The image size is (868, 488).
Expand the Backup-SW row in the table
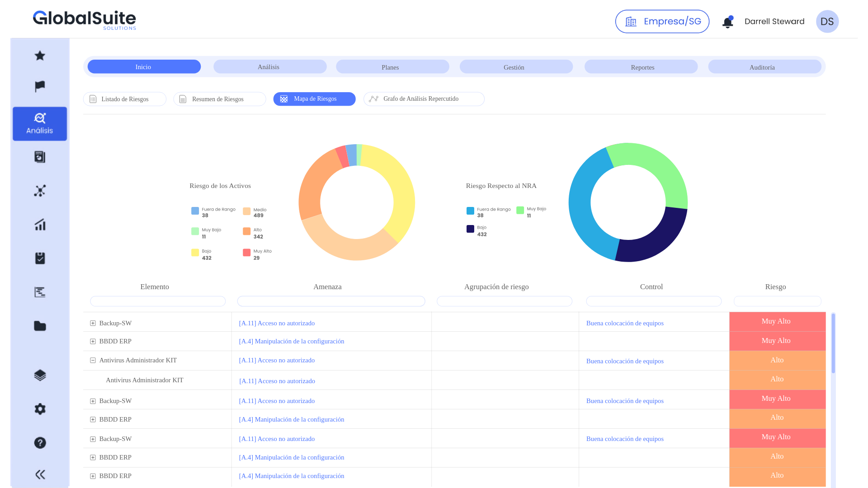click(x=93, y=323)
